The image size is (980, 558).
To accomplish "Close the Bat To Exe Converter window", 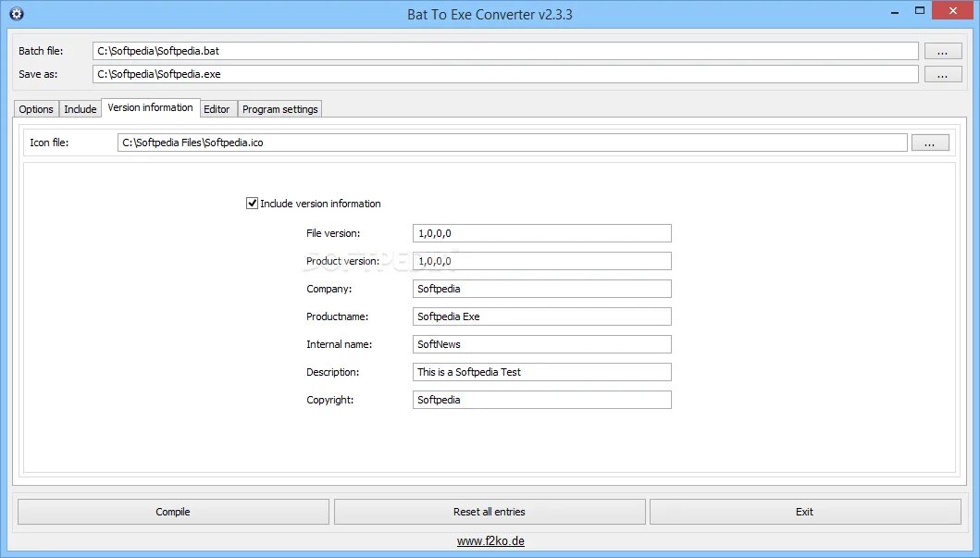I will [x=953, y=10].
